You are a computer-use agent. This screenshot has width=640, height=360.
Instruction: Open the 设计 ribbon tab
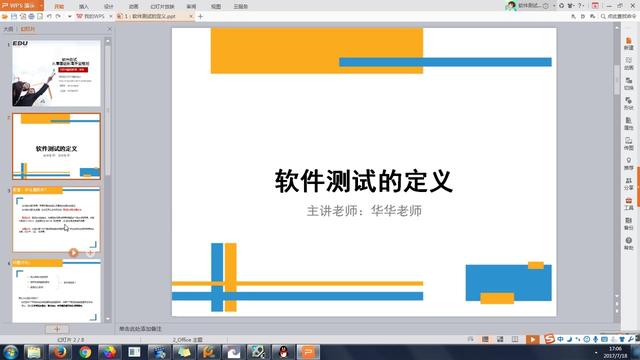(x=109, y=7)
